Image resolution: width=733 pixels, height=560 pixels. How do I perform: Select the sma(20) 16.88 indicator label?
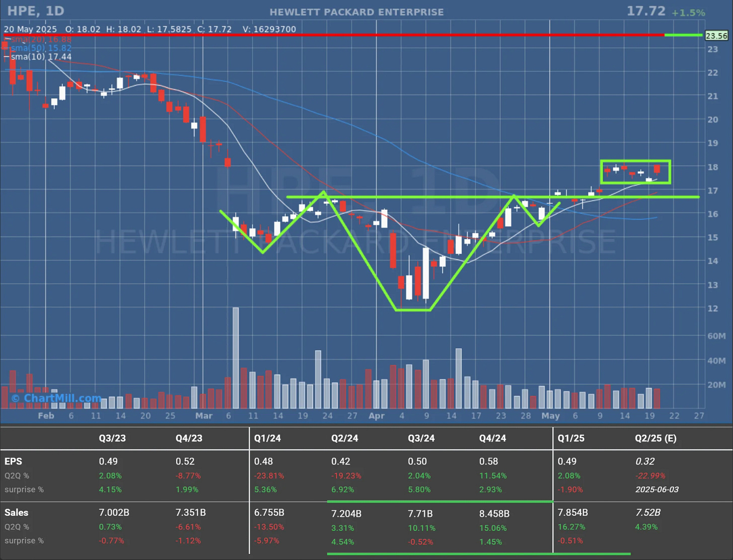41,39
